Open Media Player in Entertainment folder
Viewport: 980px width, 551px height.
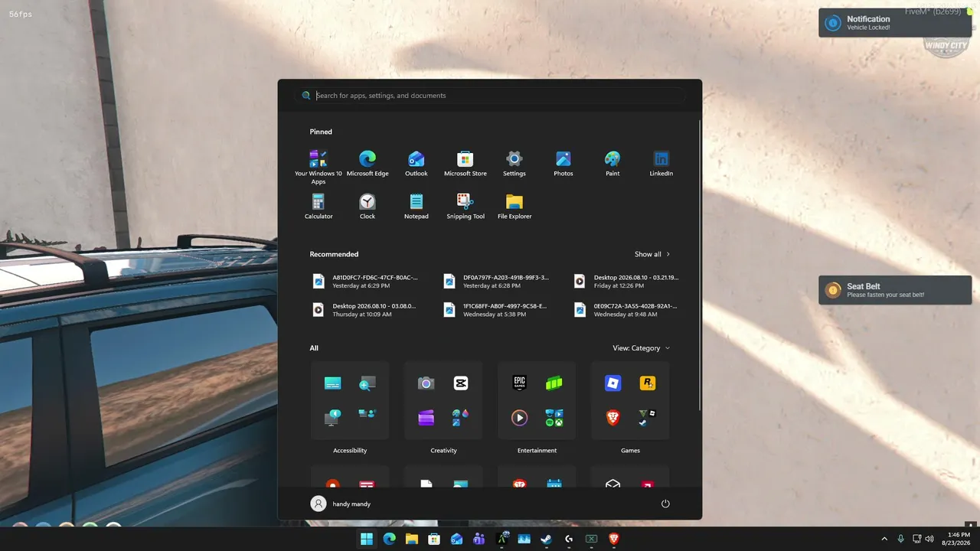pos(520,417)
